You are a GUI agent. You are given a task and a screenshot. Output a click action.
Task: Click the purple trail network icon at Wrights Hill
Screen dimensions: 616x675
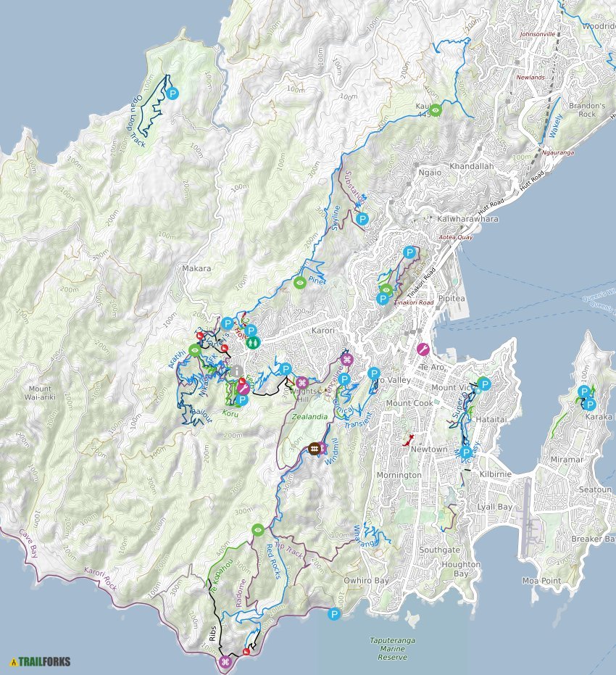(302, 383)
